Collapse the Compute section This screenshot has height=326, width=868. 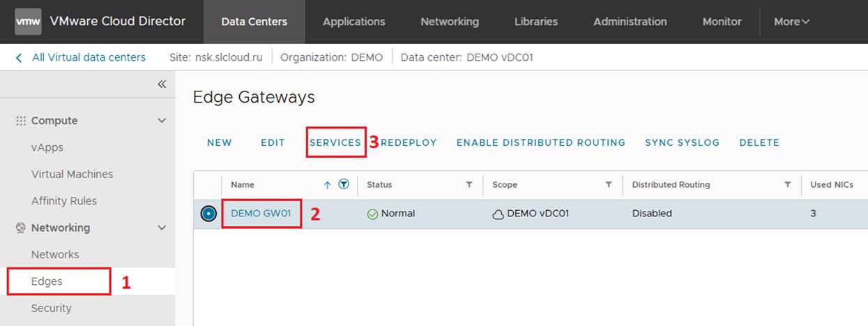[162, 121]
